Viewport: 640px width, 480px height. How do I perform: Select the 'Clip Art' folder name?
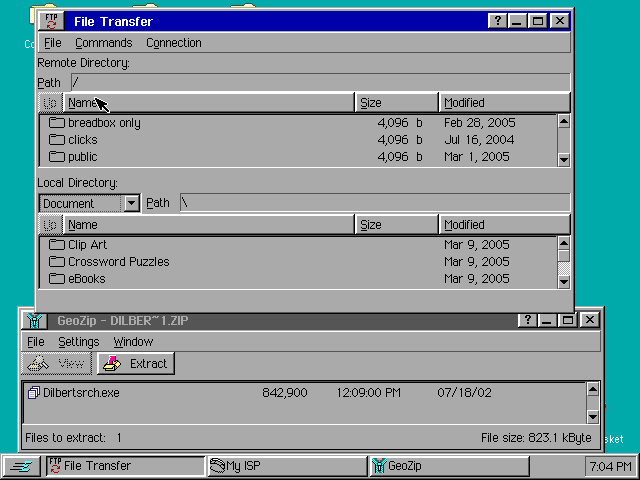click(x=87, y=244)
